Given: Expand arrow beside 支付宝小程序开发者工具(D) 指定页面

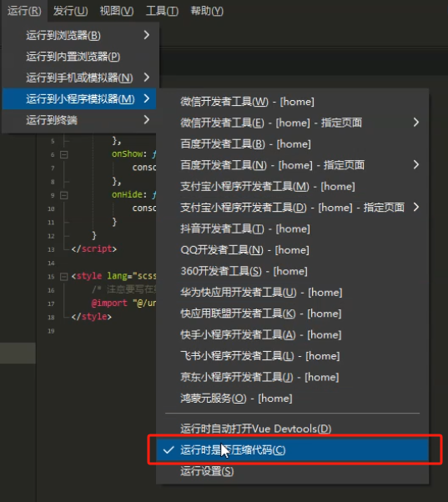Looking at the screenshot, I should (416, 207).
